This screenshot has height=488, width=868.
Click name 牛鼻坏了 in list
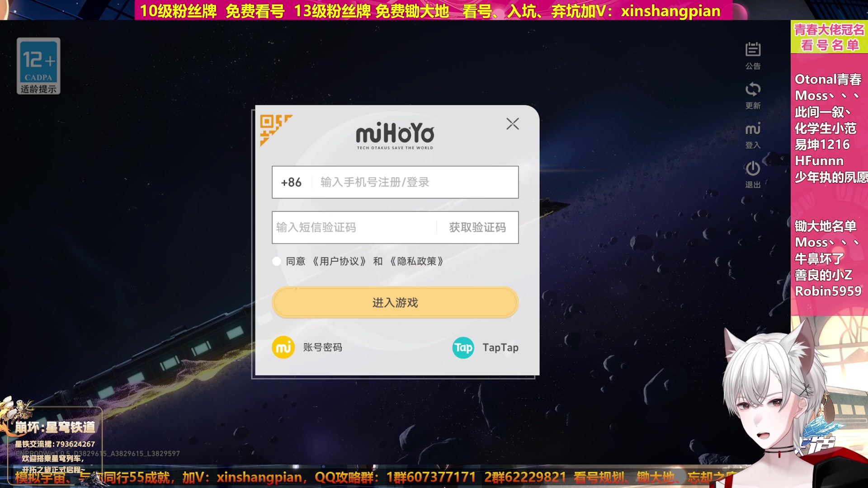(x=819, y=258)
